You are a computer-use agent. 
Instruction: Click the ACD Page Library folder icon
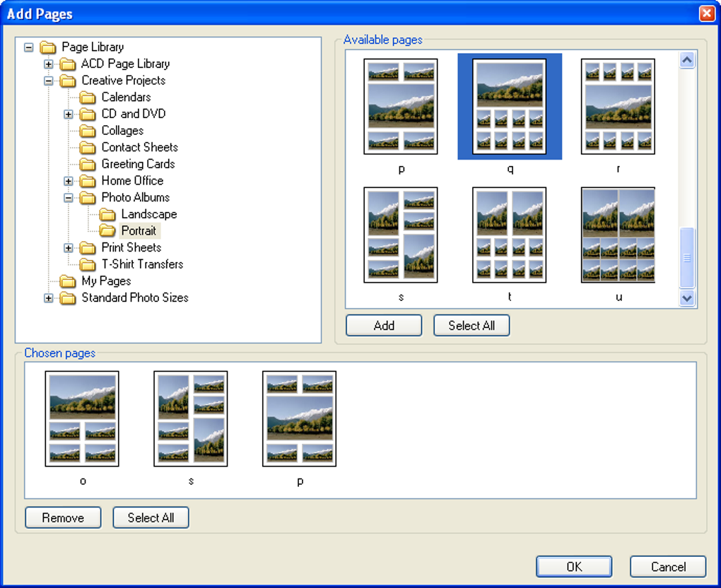point(68,64)
